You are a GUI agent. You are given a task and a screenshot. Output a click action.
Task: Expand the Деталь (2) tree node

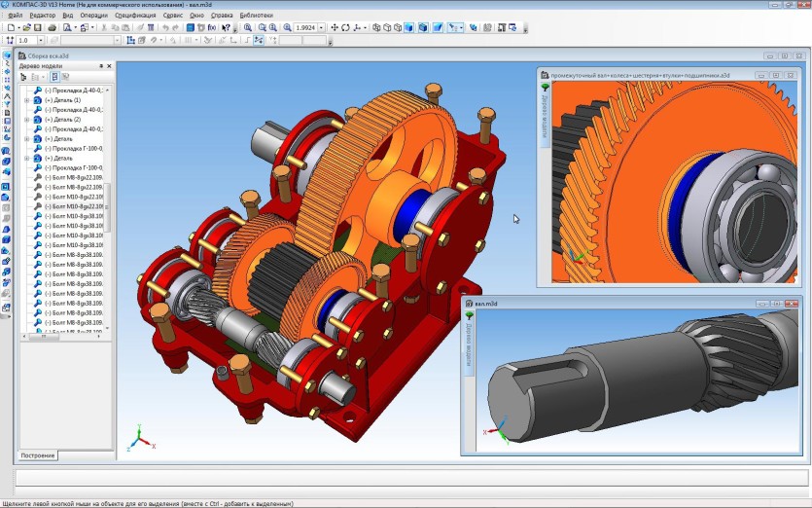pos(27,120)
